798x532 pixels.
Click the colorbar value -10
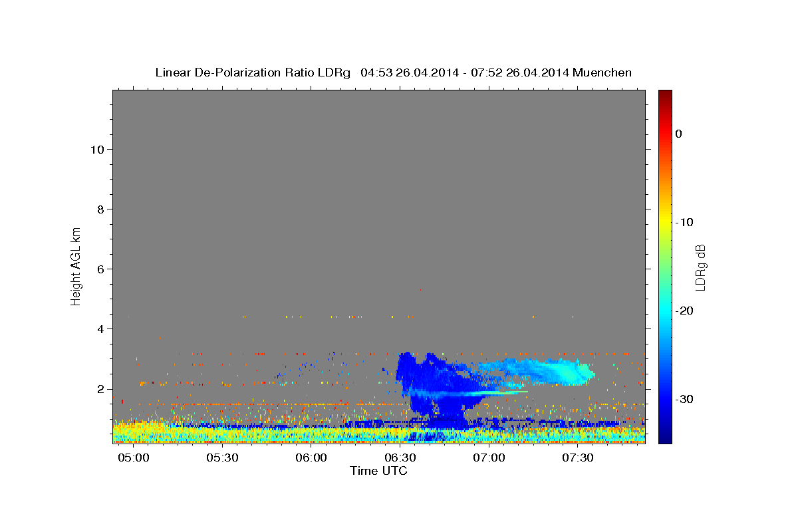[x=685, y=222]
